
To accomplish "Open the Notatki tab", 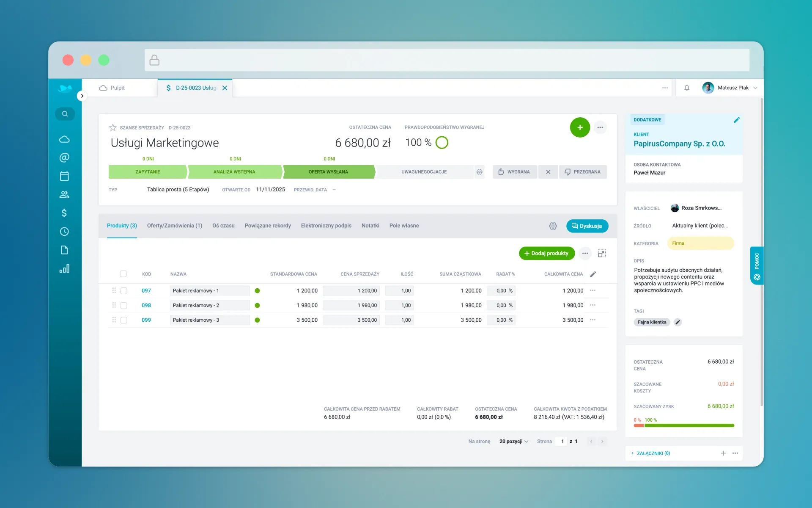I will [x=370, y=226].
